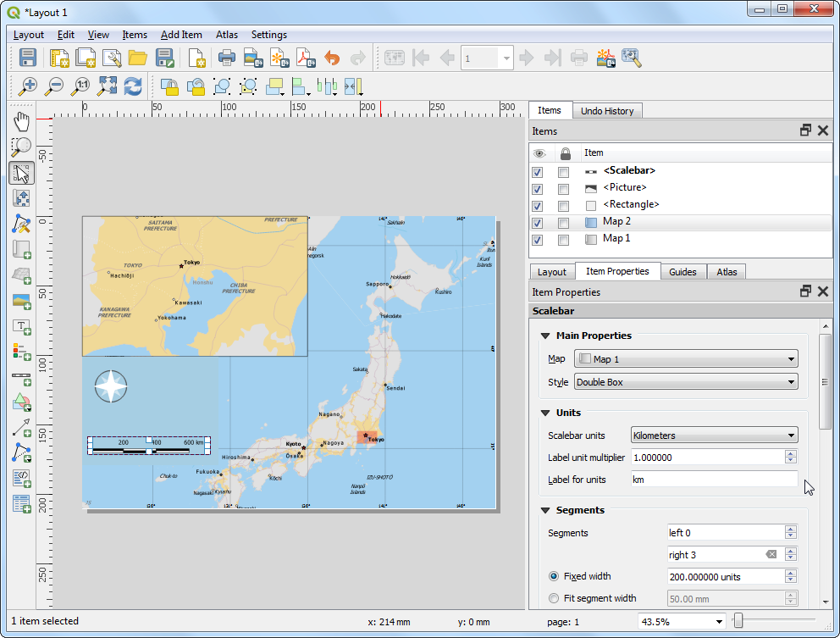Viewport: 840px width, 638px height.
Task: Hide the Scalebar item via its visibility checkbox
Action: [538, 172]
